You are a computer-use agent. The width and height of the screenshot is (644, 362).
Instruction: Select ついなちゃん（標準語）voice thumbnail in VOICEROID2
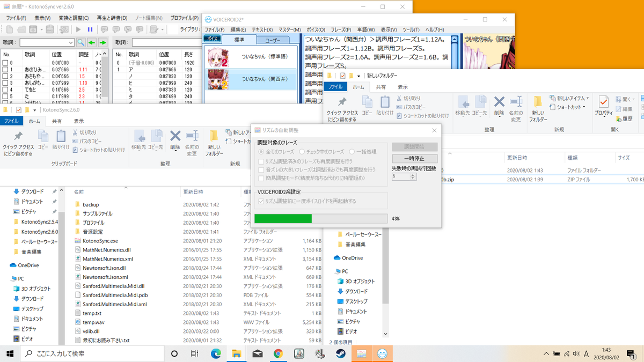click(x=219, y=58)
